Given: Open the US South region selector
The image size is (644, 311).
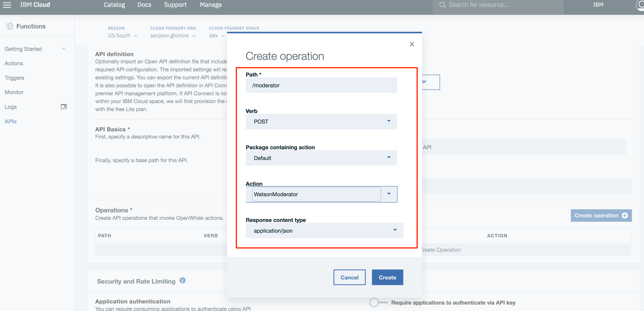Looking at the screenshot, I should (x=122, y=35).
